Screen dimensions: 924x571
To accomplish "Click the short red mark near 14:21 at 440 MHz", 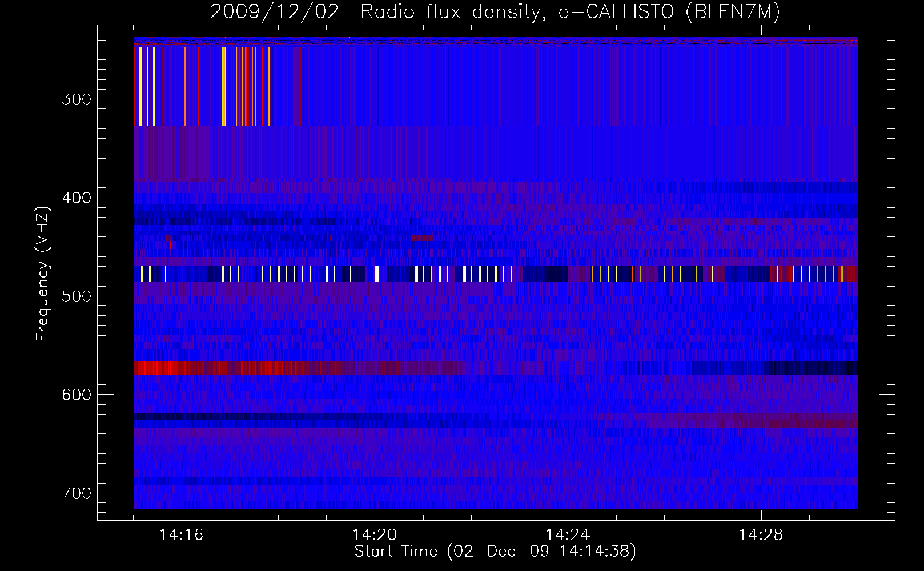I will click(423, 238).
